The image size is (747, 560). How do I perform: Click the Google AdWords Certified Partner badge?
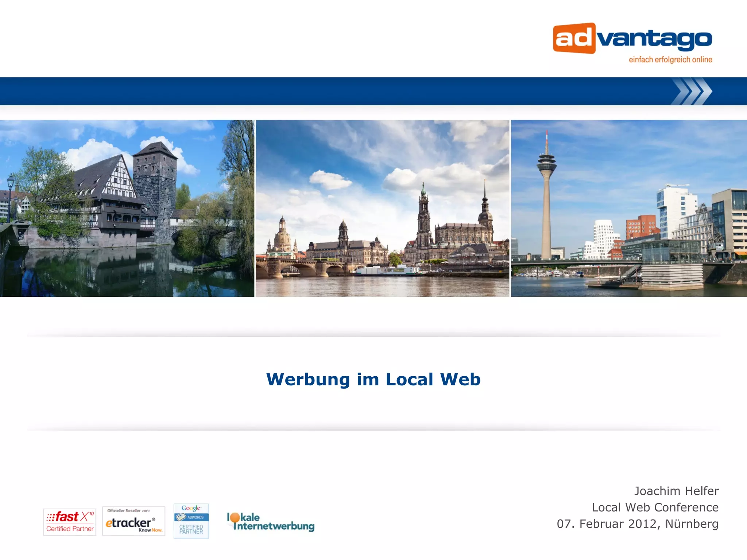tap(191, 521)
